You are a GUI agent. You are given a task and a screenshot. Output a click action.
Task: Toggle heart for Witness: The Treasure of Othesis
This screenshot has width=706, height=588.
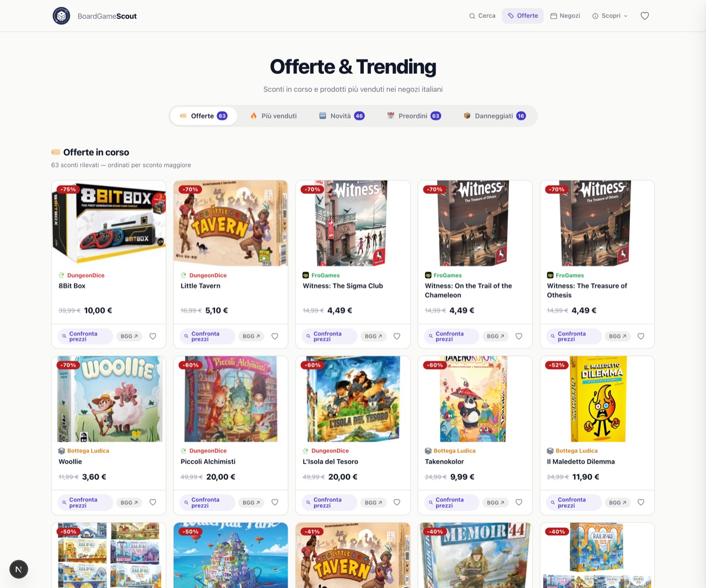(x=641, y=336)
